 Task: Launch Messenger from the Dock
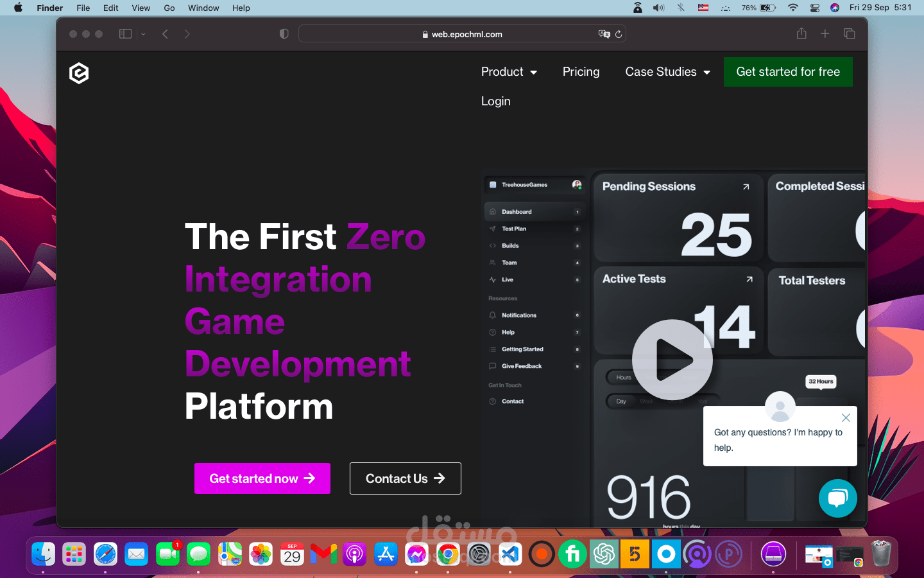[417, 554]
